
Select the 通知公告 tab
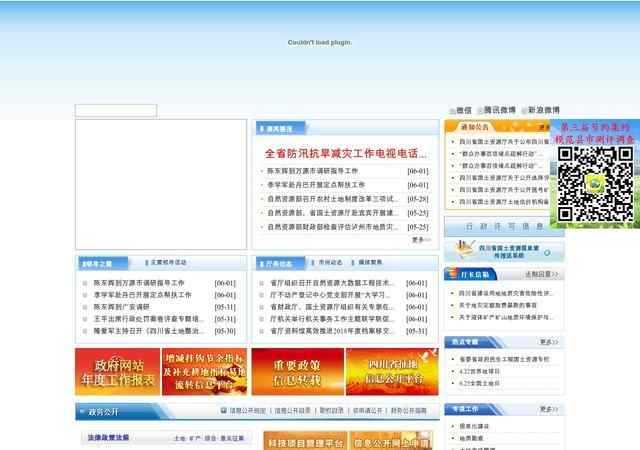pyautogui.click(x=475, y=127)
